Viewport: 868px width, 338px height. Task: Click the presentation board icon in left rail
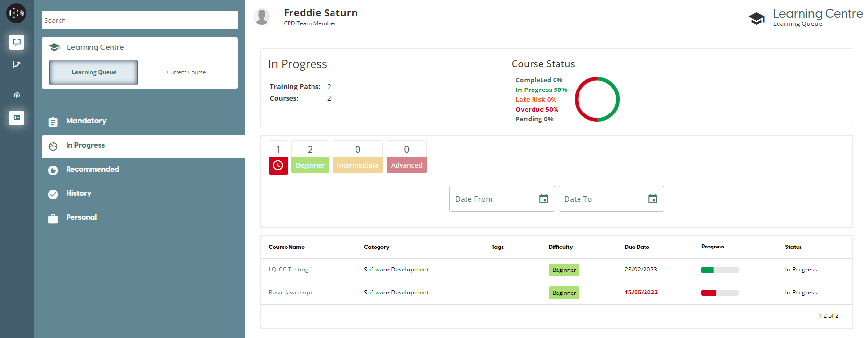[x=17, y=42]
